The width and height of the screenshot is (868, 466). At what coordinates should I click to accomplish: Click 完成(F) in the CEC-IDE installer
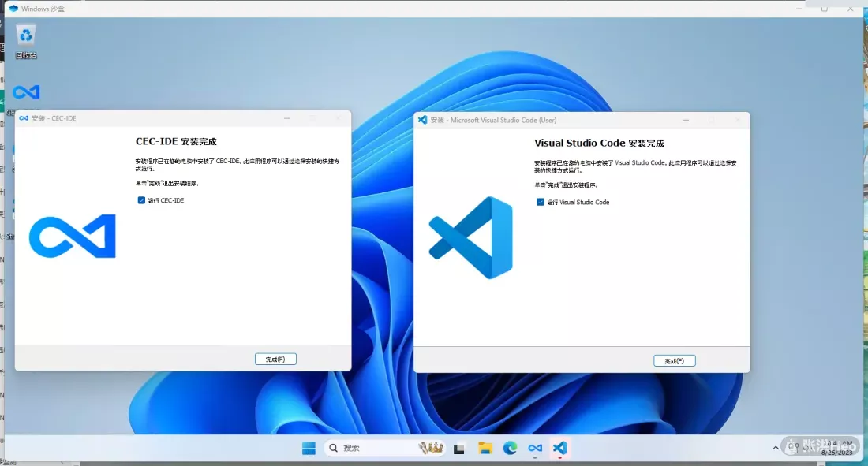275,360
